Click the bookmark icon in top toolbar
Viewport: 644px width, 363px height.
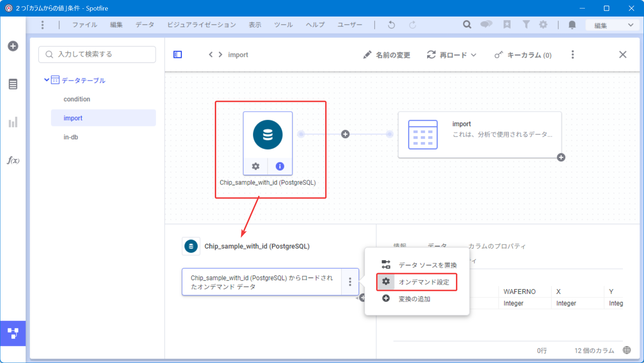(x=507, y=24)
